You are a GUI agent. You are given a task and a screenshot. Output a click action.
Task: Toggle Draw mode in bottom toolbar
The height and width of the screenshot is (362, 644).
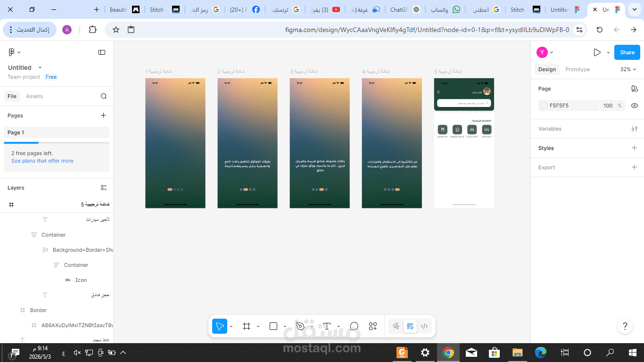pos(396,326)
